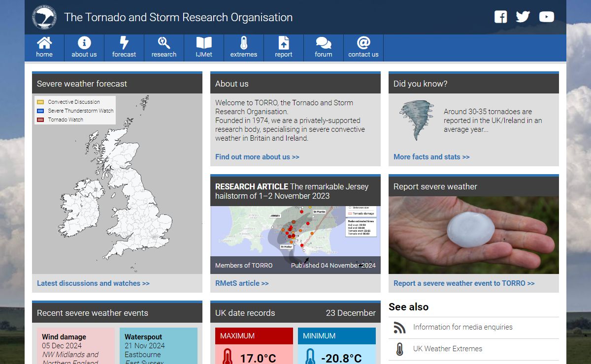Click the MAXIMUM record header
Image resolution: width=591 pixels, height=364 pixels.
tap(254, 336)
